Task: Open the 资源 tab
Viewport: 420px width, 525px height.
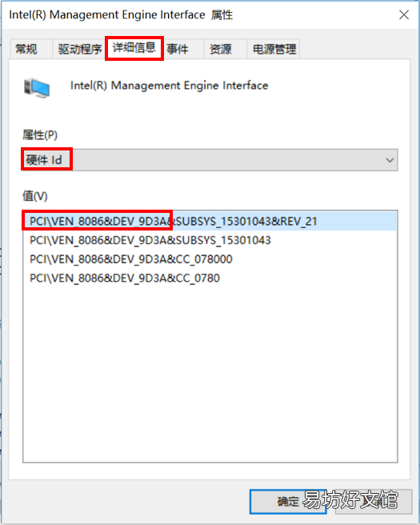Action: pyautogui.click(x=226, y=50)
